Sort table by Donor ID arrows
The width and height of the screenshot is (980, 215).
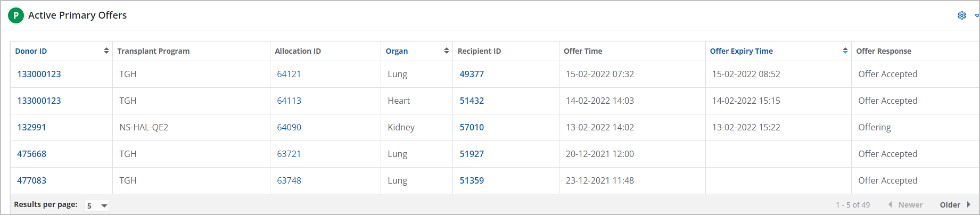[x=106, y=51]
